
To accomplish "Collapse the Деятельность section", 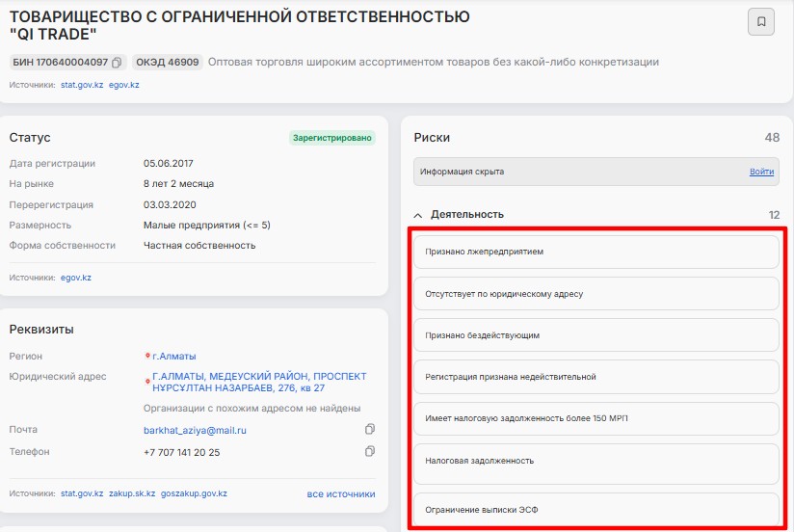I will click(x=418, y=215).
